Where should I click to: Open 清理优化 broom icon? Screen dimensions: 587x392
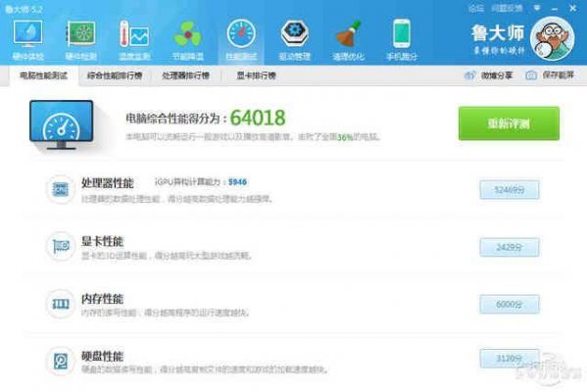[348, 33]
